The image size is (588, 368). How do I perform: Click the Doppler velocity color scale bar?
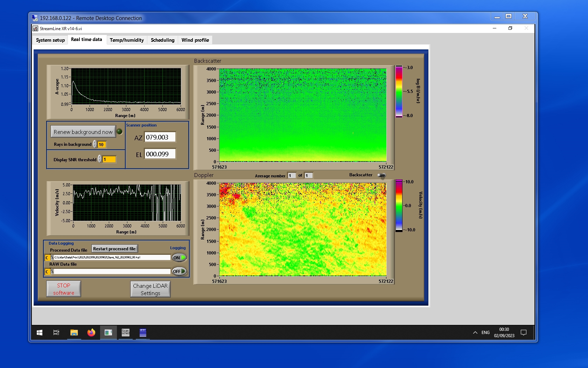click(x=399, y=206)
